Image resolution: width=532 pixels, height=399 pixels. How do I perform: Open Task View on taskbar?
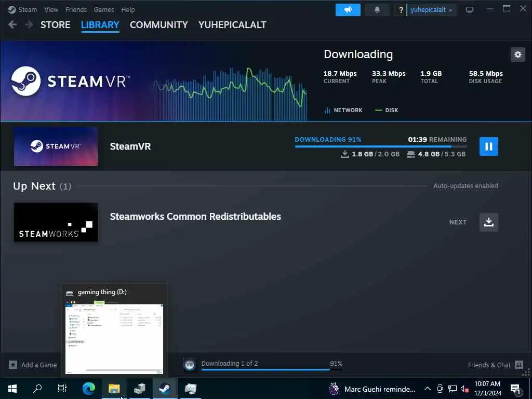(62, 389)
